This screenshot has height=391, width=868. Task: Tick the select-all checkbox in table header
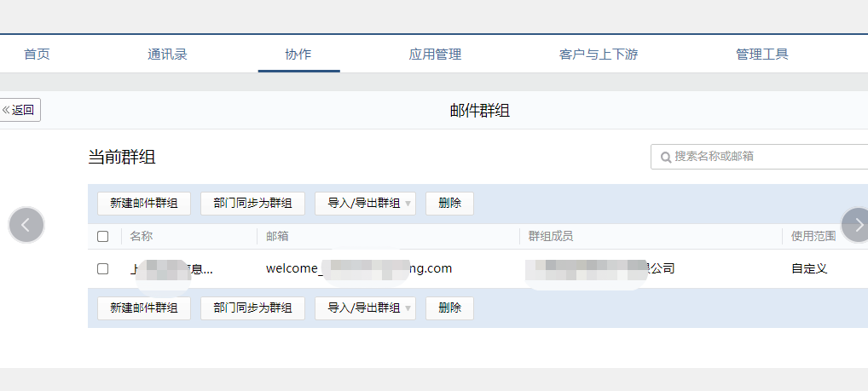[103, 237]
